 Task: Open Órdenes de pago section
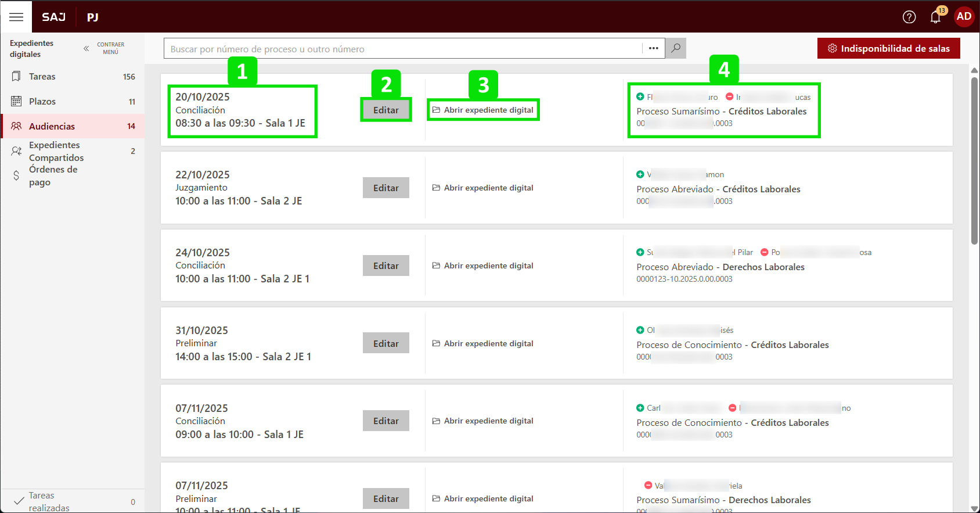tap(53, 175)
